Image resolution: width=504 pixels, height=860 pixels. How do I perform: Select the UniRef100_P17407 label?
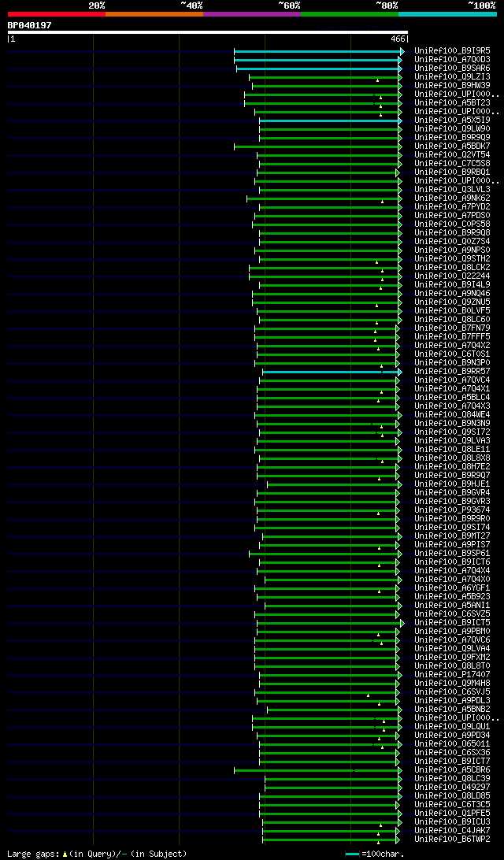pyautogui.click(x=453, y=675)
